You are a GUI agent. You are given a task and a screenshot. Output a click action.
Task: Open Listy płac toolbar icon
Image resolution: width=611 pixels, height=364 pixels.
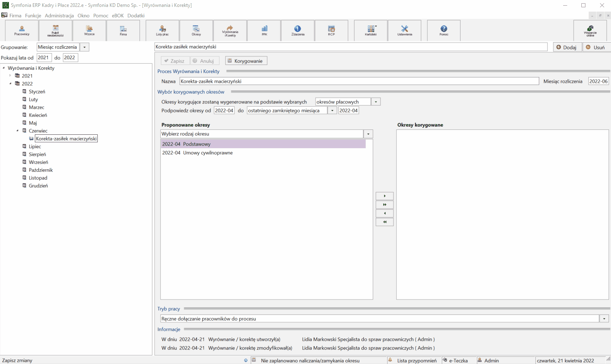coord(162,30)
